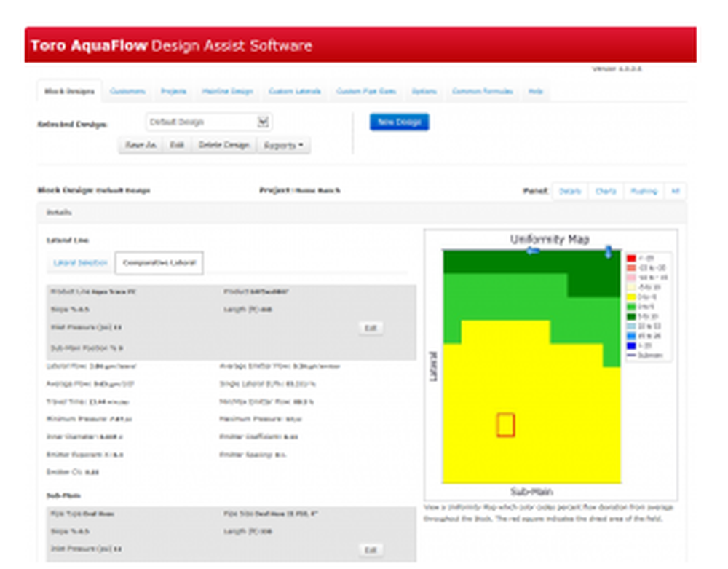Click the dark green legend swatch
This screenshot has width=728, height=569.
(631, 316)
